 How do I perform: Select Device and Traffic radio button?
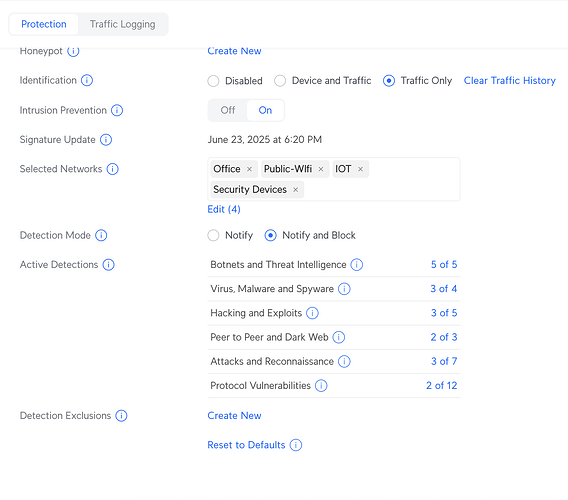(280, 81)
